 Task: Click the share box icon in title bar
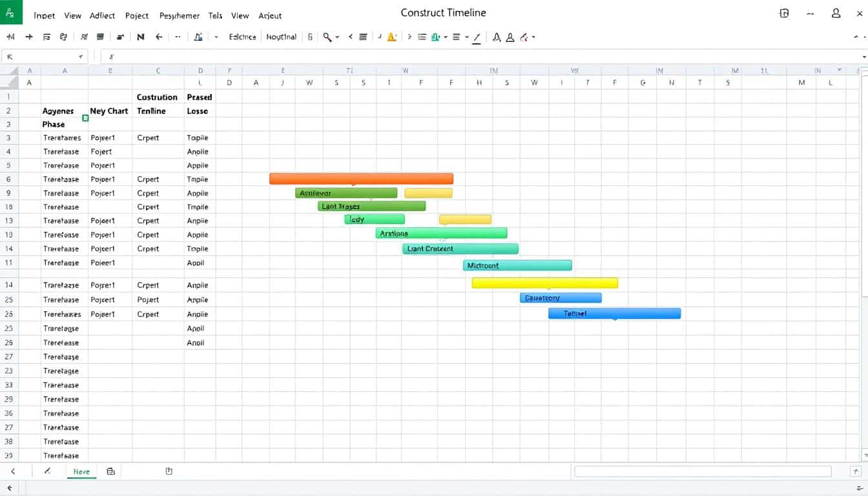[784, 13]
